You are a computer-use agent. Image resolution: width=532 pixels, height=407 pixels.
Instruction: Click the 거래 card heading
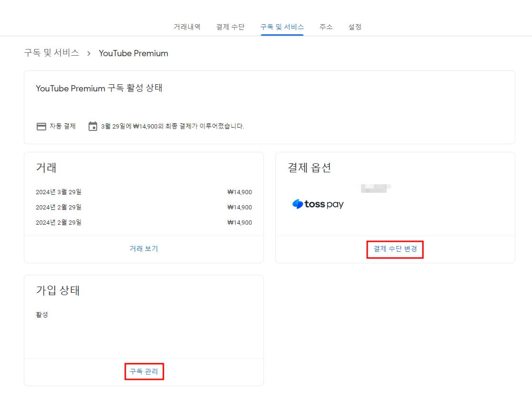[46, 168]
